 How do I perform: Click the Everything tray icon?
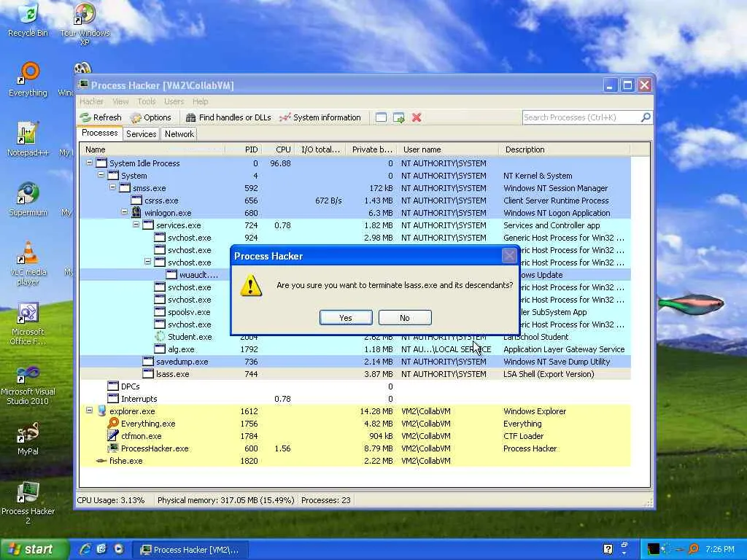pos(694,549)
